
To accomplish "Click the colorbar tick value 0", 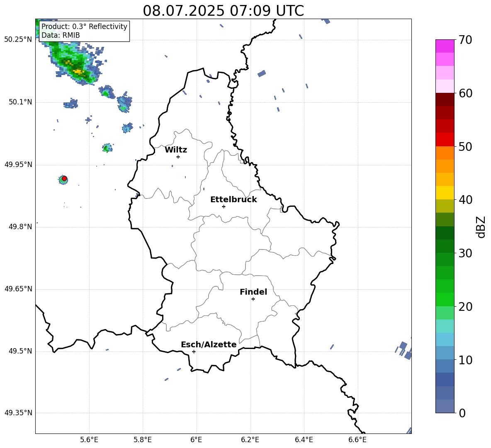I will coord(462,413).
